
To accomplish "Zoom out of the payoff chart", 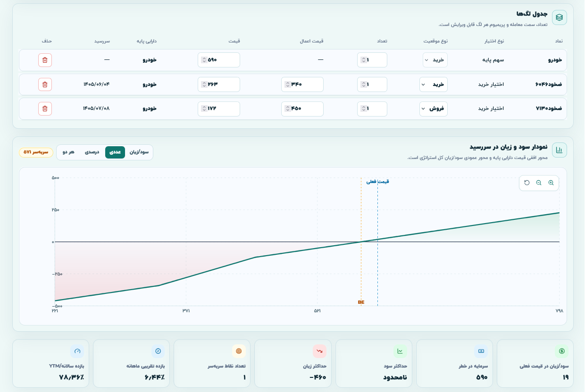I will (x=539, y=183).
